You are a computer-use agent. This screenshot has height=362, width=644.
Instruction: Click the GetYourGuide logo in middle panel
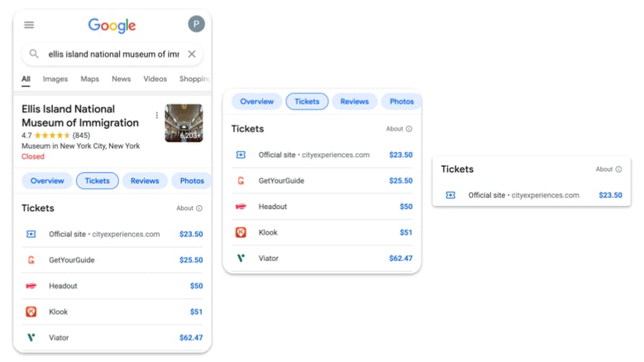click(241, 180)
